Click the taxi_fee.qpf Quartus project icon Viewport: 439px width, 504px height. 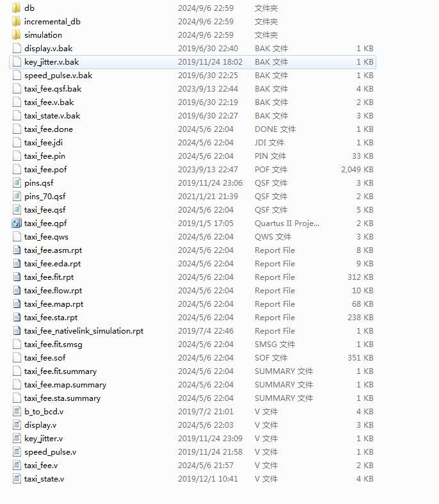click(x=17, y=223)
